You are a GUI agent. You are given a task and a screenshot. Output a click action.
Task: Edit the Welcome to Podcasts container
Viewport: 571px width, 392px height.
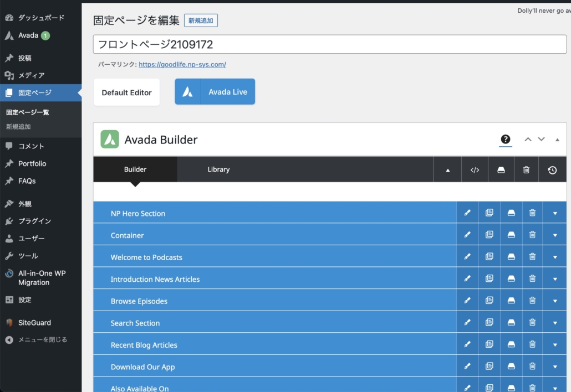click(x=467, y=256)
